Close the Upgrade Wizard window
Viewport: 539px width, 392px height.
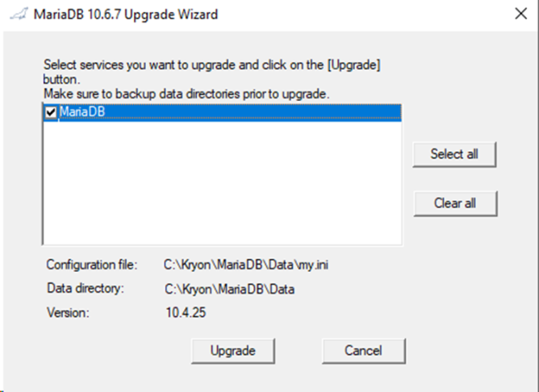(520, 14)
